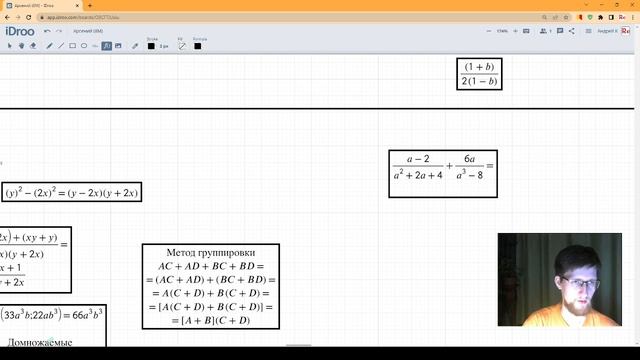Screen dimensions: 640x360
Task: Click the word Домножаемые
Action: [x=40, y=342]
